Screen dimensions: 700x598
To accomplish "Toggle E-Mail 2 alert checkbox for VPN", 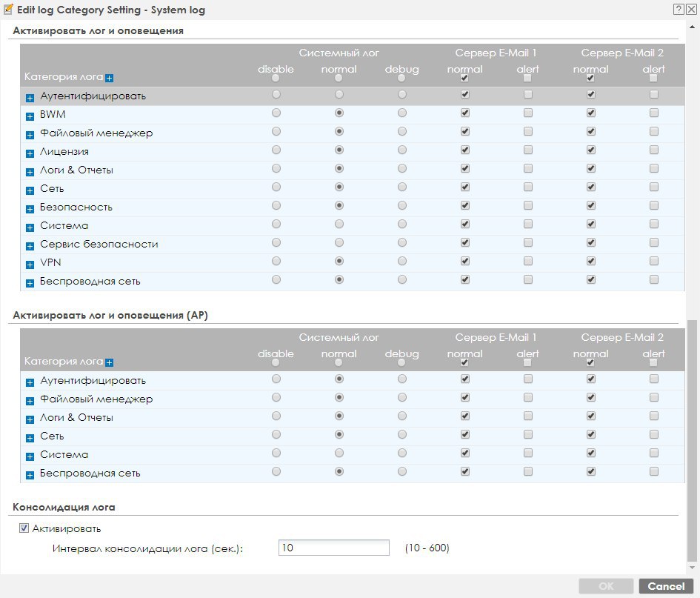I will 654,261.
